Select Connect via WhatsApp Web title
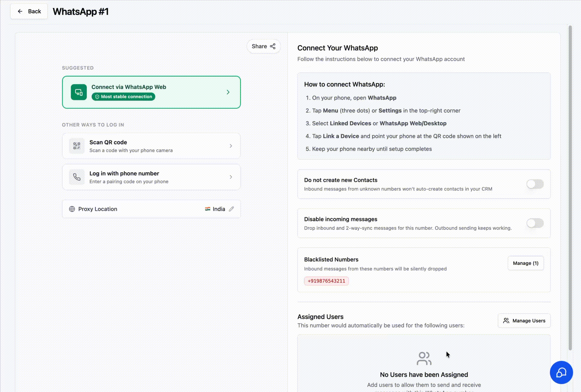581x392 pixels. coord(129,87)
